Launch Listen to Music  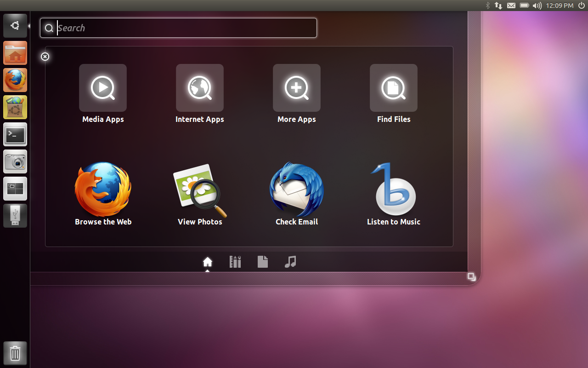click(x=393, y=190)
